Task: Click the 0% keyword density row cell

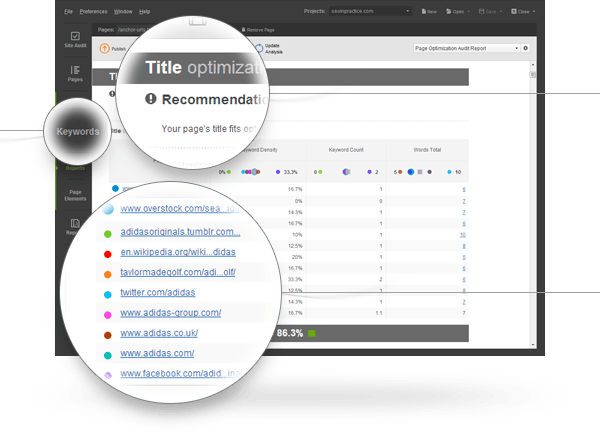Action: click(x=298, y=201)
